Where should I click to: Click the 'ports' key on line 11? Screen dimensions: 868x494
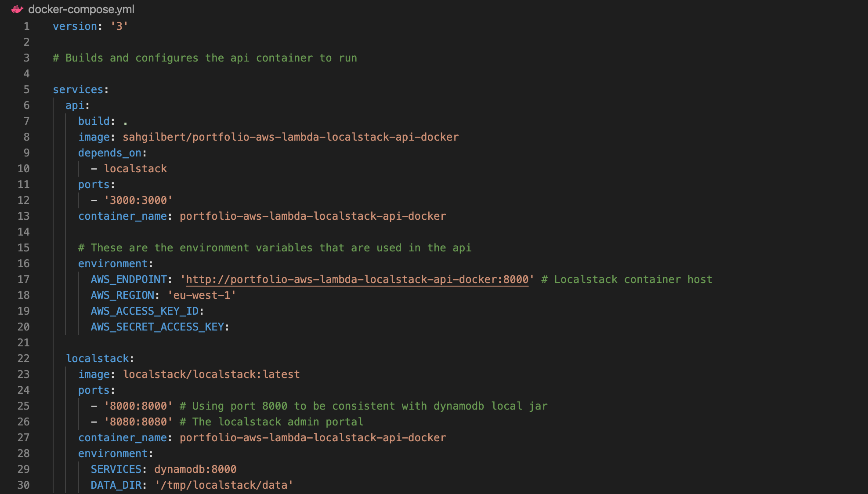pos(94,185)
